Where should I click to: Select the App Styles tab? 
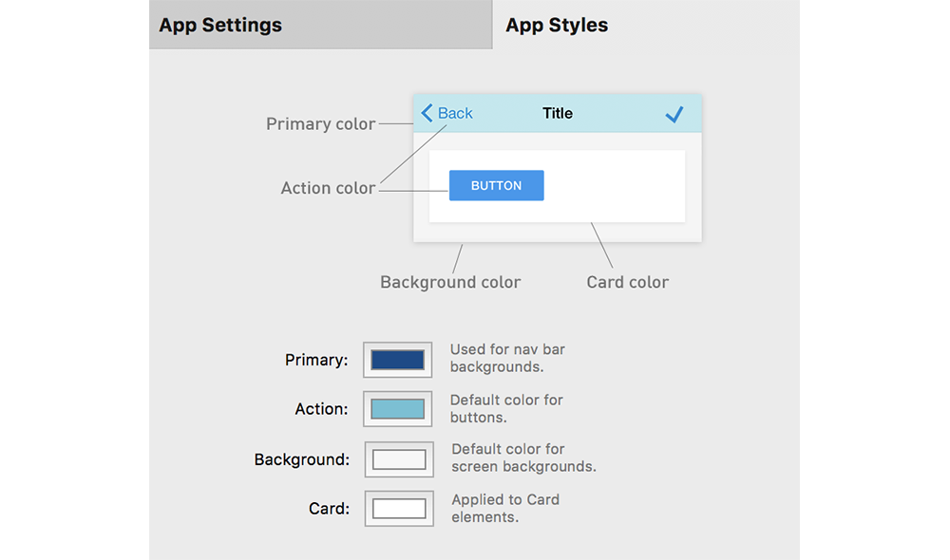pyautogui.click(x=557, y=25)
